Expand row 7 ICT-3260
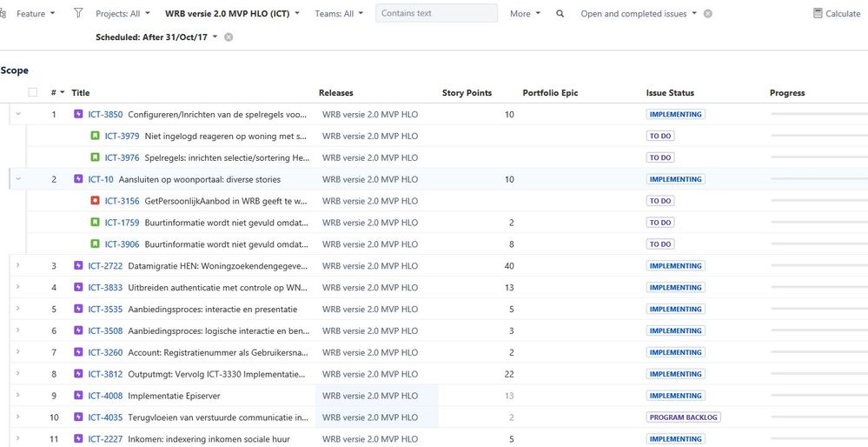868x447 pixels. [17, 351]
